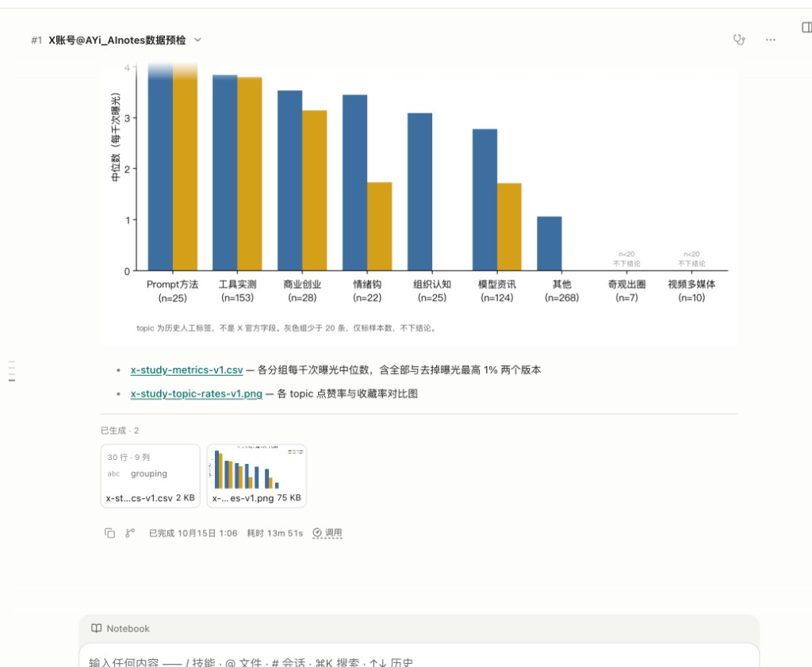This screenshot has height=667, width=812.
Task: Click the session title X账号@AYi_AInotes数据预检
Action: pos(117,40)
